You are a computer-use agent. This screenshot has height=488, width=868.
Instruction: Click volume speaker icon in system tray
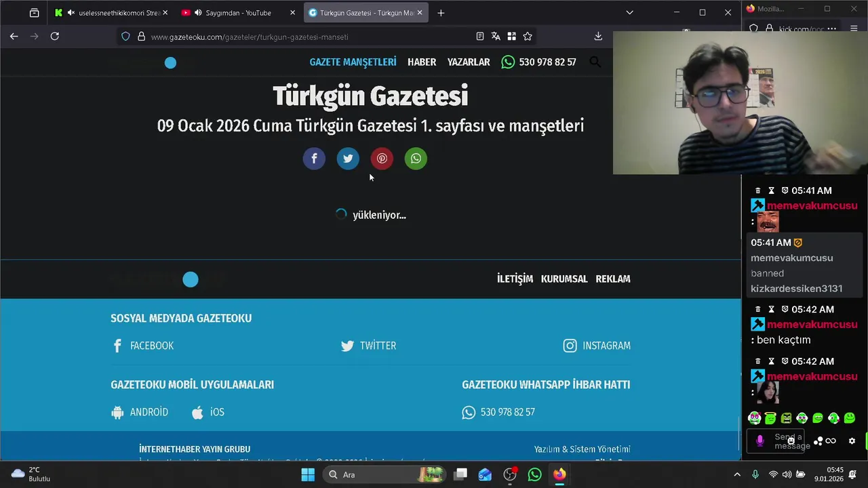click(787, 474)
